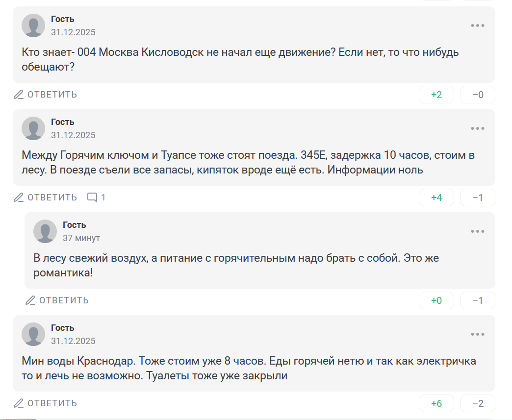Upvote the Краснодар comment showing +6
Screen dimensions: 512x420
tap(436, 403)
